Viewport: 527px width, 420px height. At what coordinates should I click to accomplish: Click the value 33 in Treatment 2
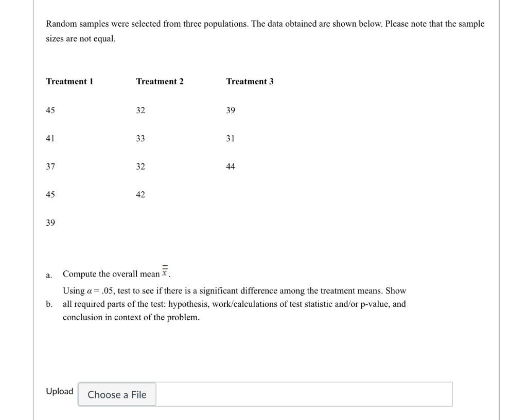pos(140,138)
